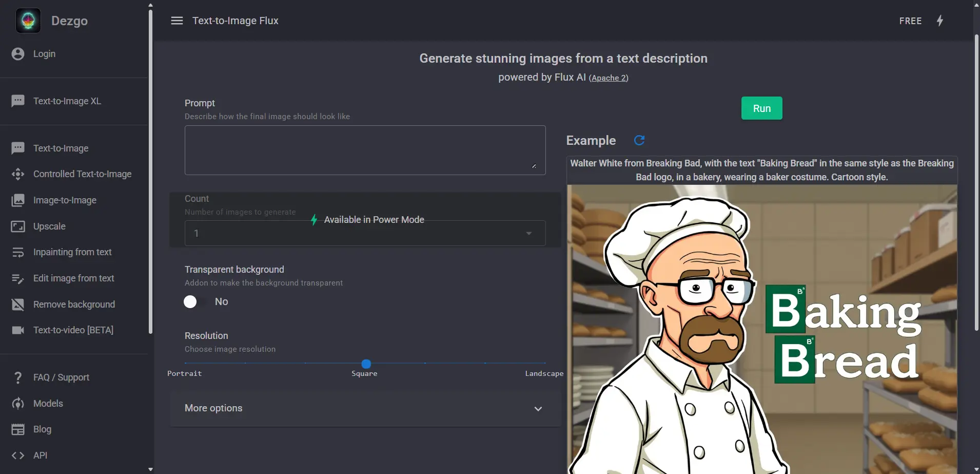Viewport: 980px width, 474px height.
Task: Click the Inpainting from text icon
Action: point(18,252)
